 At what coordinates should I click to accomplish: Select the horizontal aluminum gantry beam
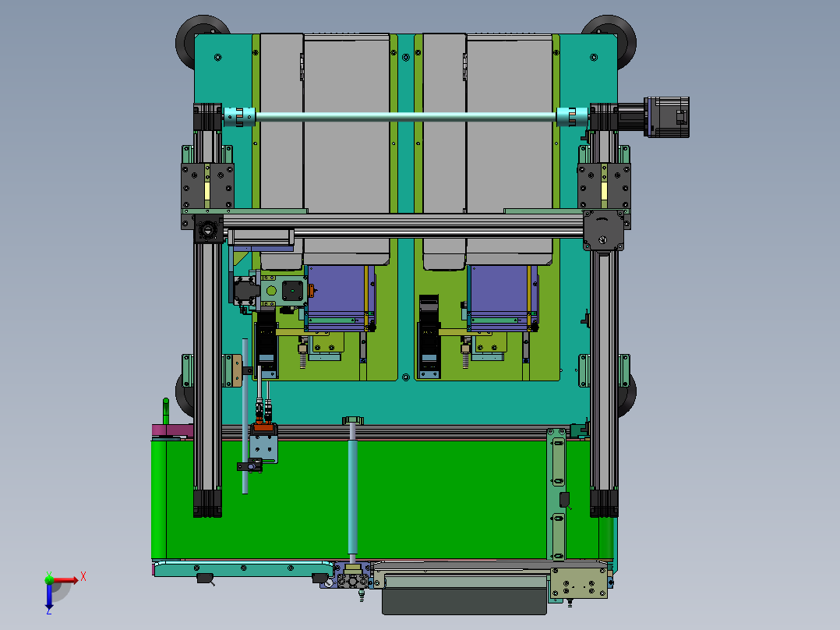click(x=403, y=226)
